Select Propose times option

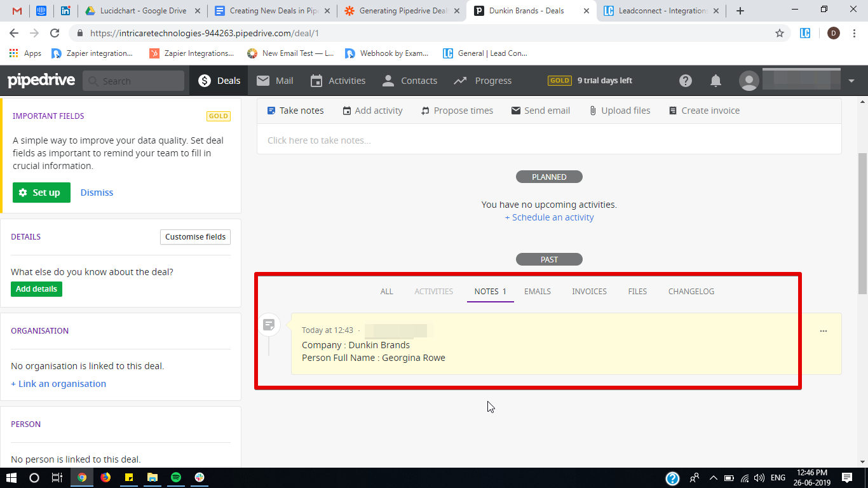click(x=457, y=111)
